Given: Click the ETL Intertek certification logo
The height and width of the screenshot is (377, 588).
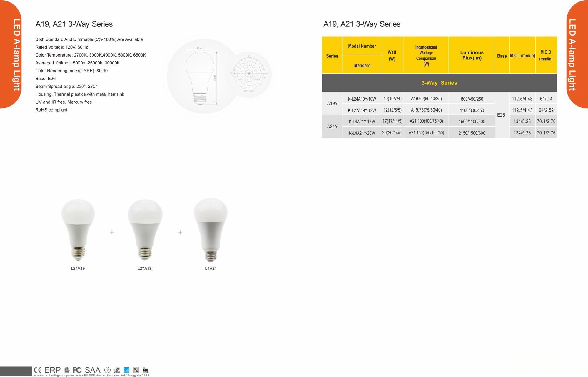Looking at the screenshot, I should [67, 370].
